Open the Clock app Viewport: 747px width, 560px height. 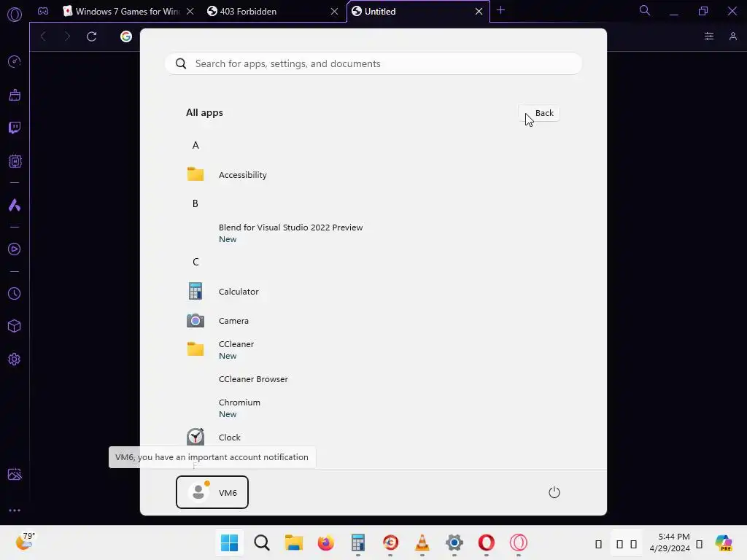click(x=373, y=437)
